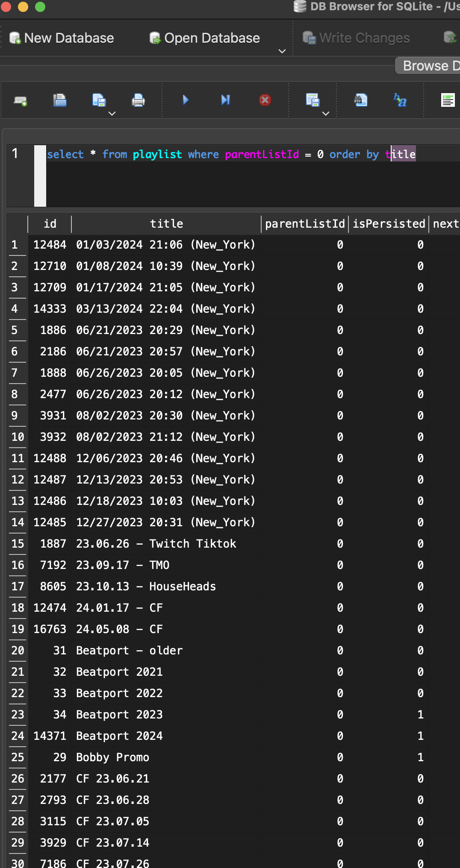460x868 pixels.
Task: Sort results by the title column header
Action: coord(166,224)
